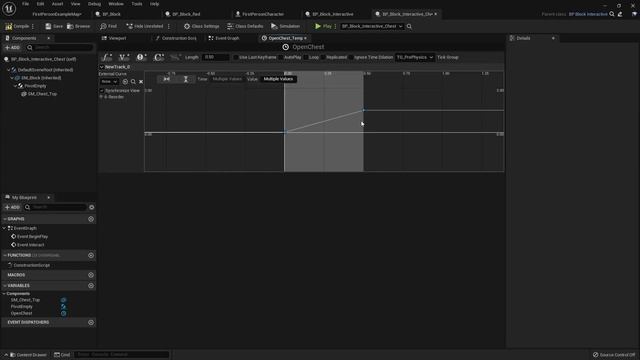Zoom to fit vertical in curve editor
Screen dimensions: 640x360
click(186, 79)
